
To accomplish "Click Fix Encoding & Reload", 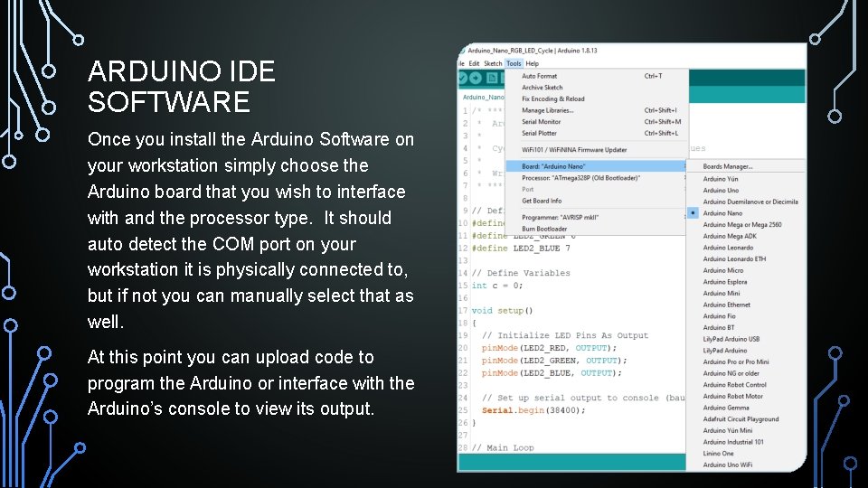I will click(x=597, y=99).
